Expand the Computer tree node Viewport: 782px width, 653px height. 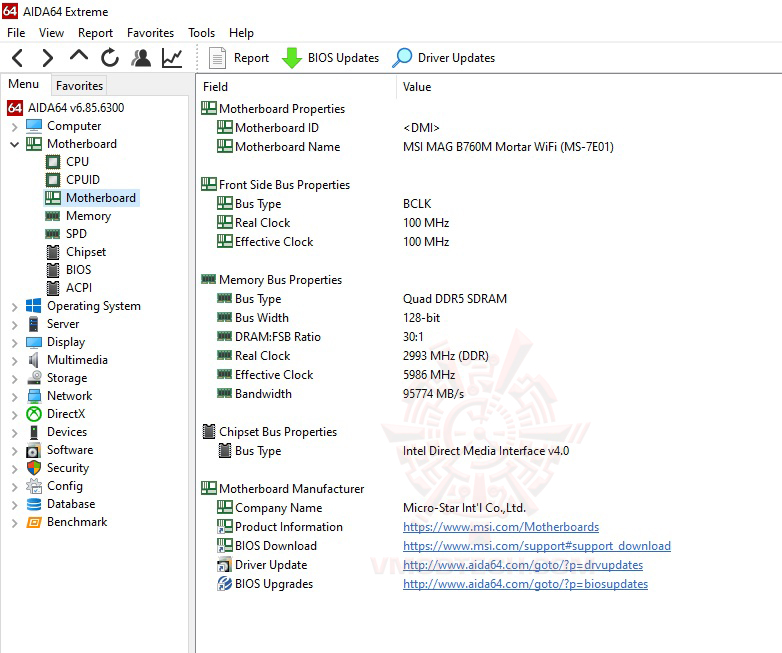point(14,127)
